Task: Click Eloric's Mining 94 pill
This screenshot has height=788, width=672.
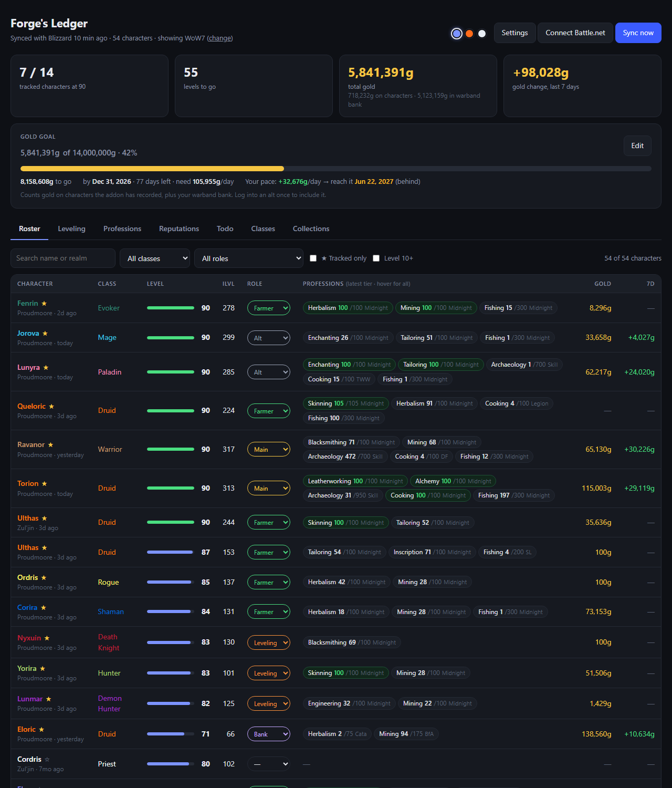Action: [x=406, y=734]
